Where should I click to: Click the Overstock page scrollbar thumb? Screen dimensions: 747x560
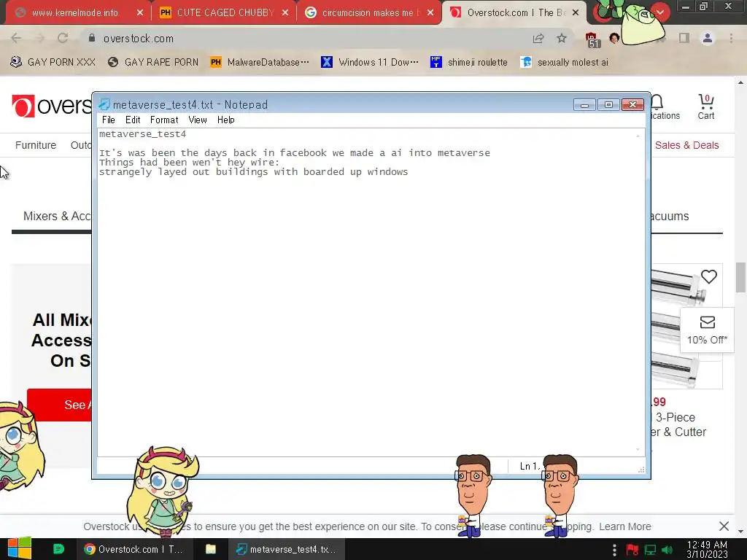coord(741,277)
